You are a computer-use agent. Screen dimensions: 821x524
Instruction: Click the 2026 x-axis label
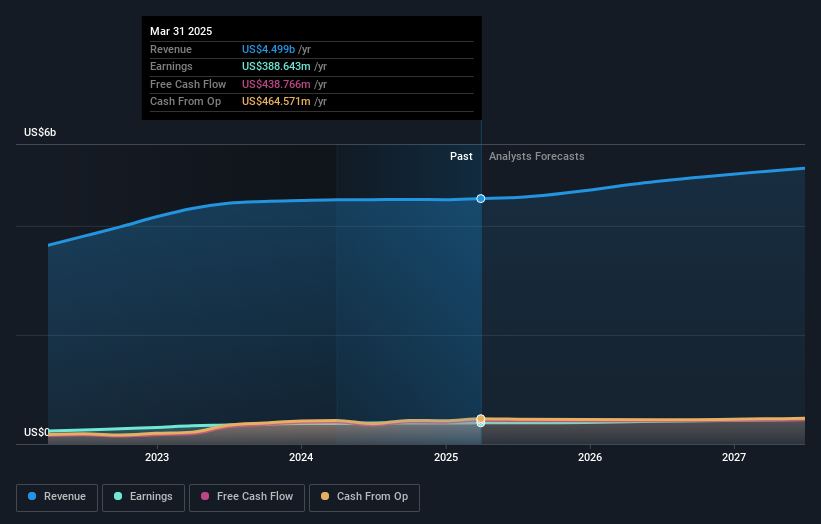[x=590, y=457]
